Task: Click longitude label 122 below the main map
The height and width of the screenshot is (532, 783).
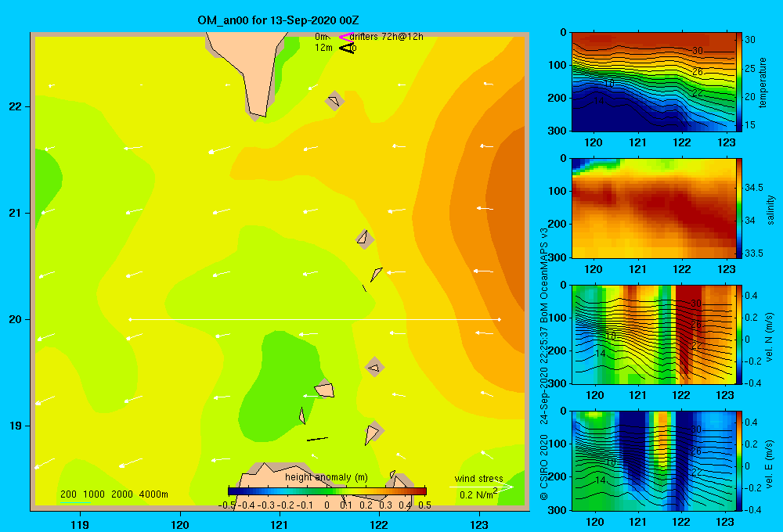Action: pyautogui.click(x=380, y=524)
